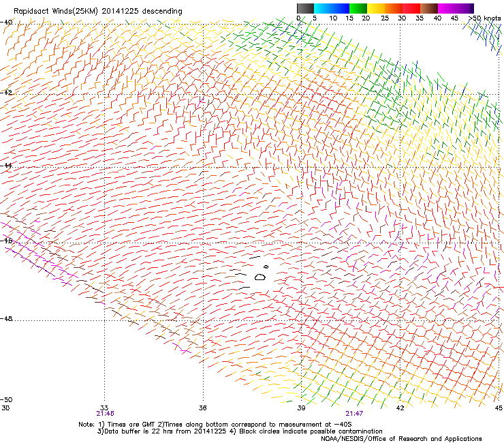The width and height of the screenshot is (504, 443).
Task: Click the '42' longitude label
Action: [x=400, y=408]
